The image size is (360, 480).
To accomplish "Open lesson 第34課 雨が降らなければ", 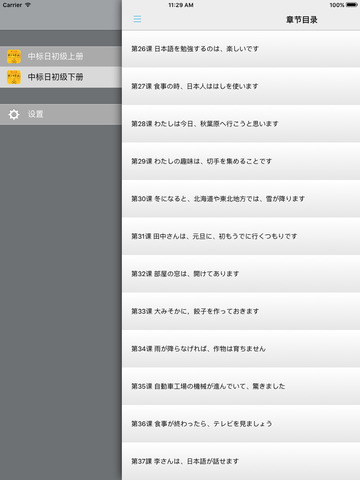I will pos(241,349).
